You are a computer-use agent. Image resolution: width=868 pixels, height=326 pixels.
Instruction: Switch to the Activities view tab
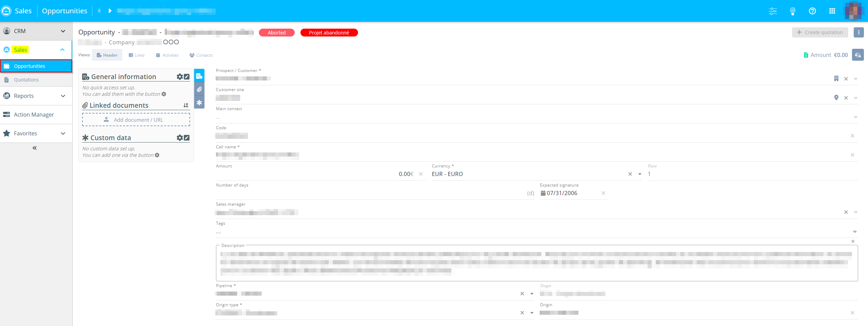point(167,55)
